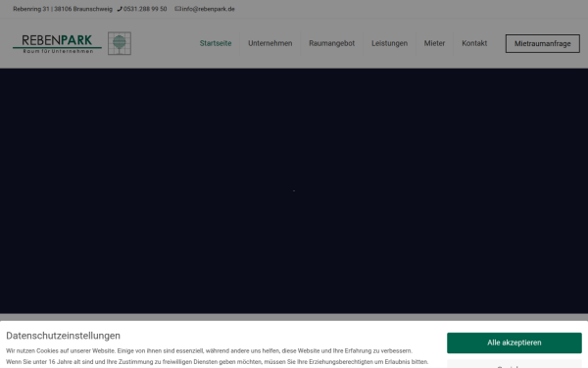Click the phone number 0531 288 99 50
The image size is (588, 368).
coord(145,9)
